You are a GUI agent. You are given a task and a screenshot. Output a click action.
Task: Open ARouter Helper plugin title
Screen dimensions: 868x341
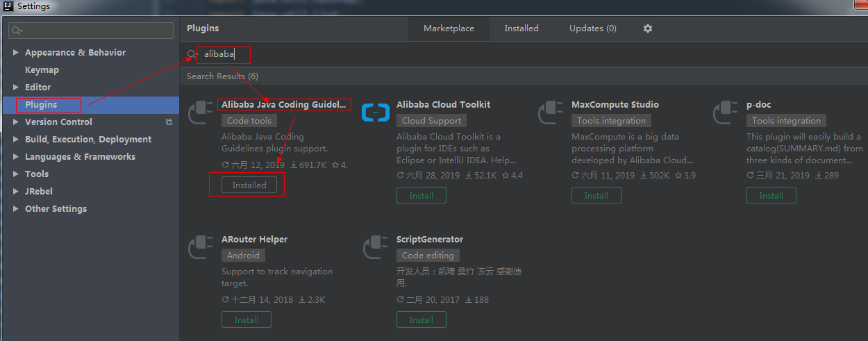(x=254, y=240)
